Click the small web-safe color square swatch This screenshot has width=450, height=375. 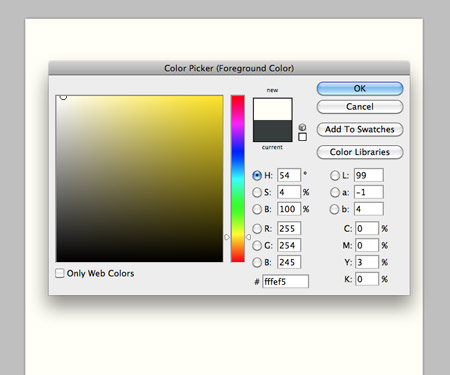pyautogui.click(x=302, y=137)
